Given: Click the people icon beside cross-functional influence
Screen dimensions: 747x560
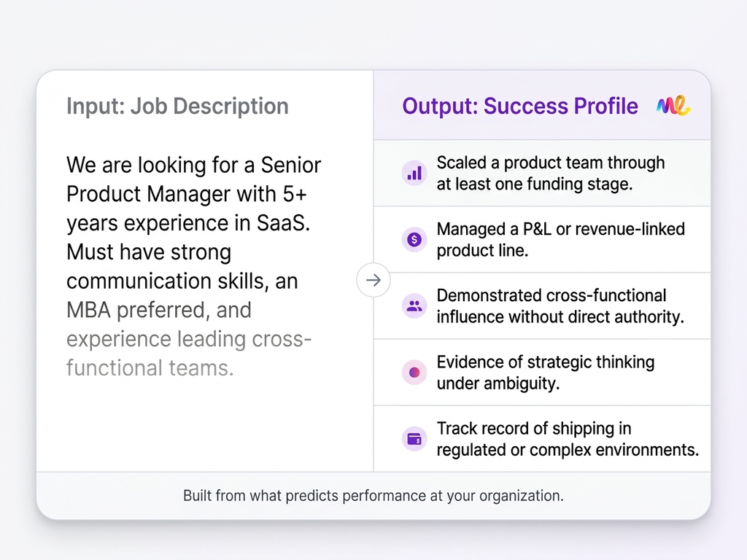Looking at the screenshot, I should (x=414, y=306).
